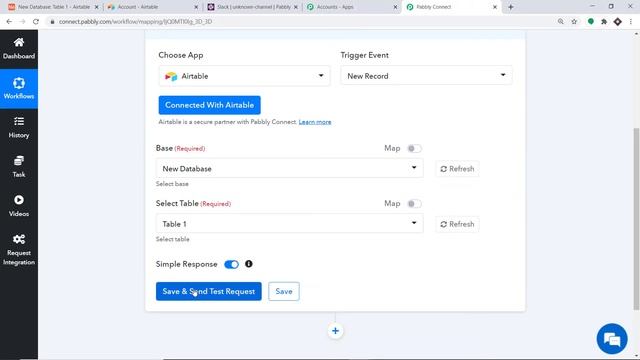Click Save & Send Test Request
Screen dimensions: 640x360
click(209, 291)
